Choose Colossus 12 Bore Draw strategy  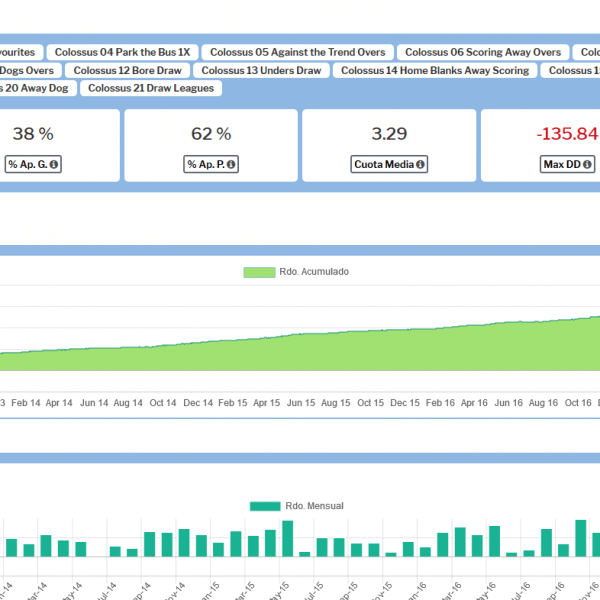click(x=127, y=70)
